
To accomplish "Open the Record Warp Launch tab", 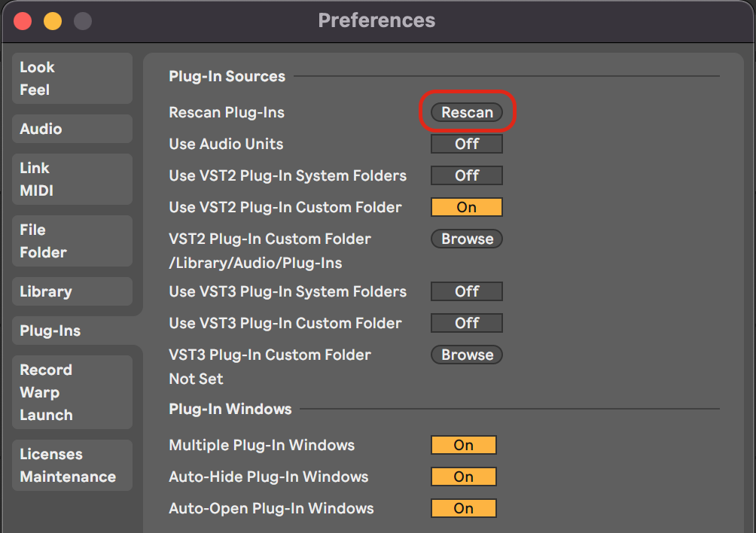I will point(72,392).
